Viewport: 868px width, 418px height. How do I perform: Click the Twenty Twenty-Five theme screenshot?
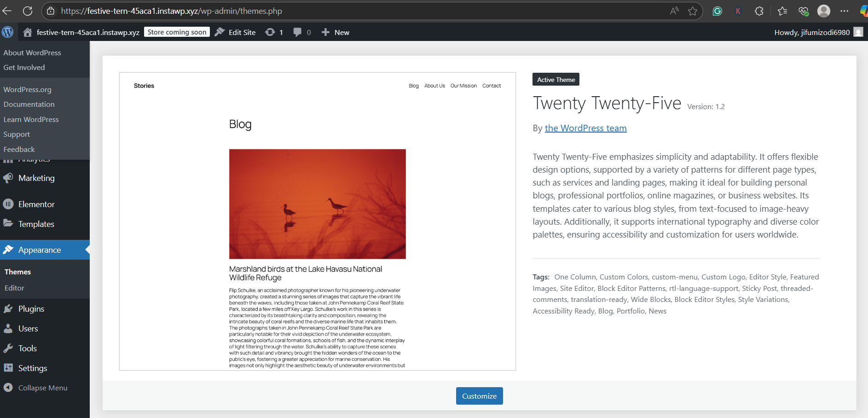(x=318, y=221)
